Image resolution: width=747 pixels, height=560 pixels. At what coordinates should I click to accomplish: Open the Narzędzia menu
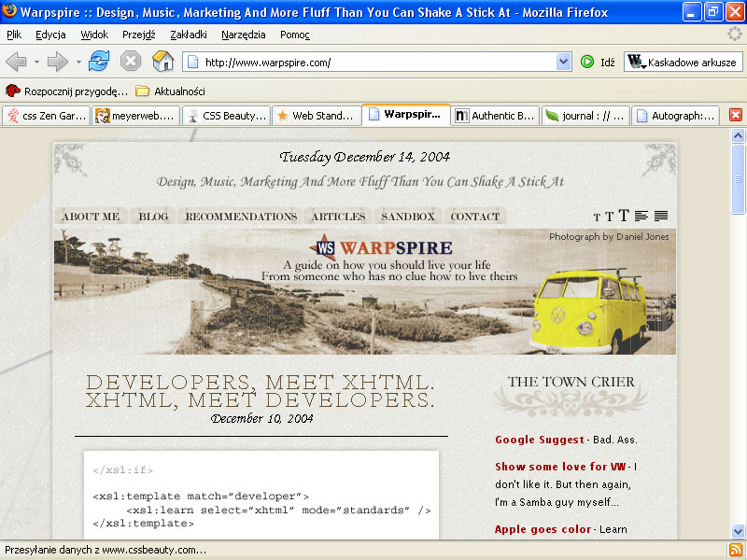pyautogui.click(x=244, y=35)
